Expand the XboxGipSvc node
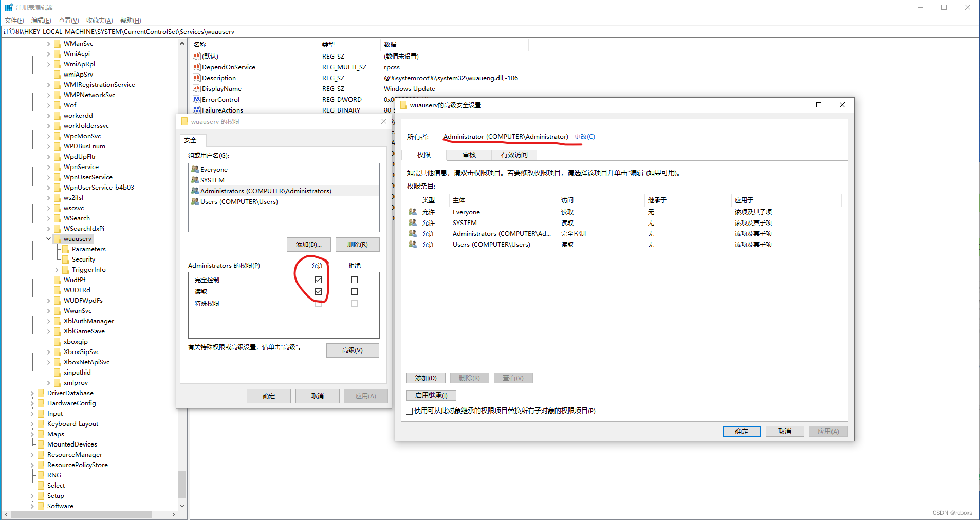 click(x=49, y=352)
